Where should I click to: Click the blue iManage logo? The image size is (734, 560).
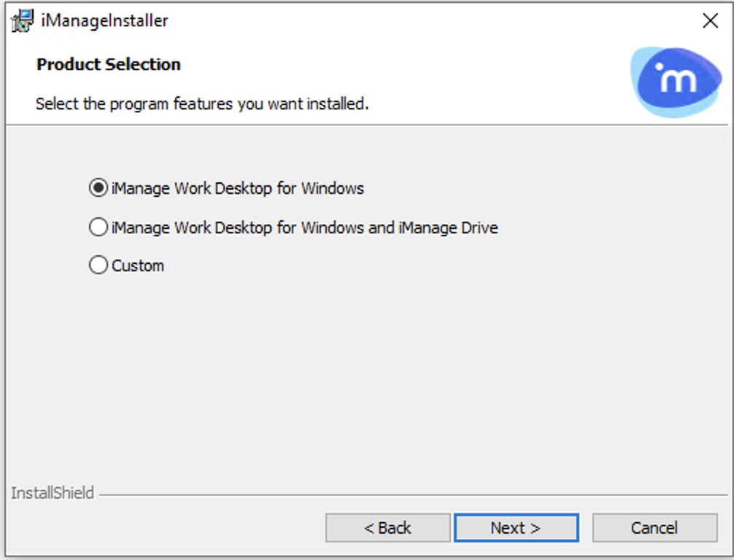[x=674, y=79]
